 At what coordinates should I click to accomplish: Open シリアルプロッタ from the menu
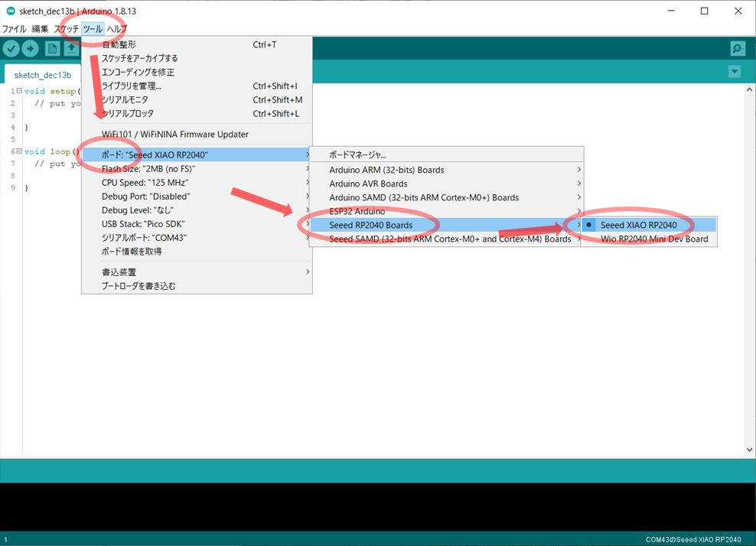click(197, 114)
